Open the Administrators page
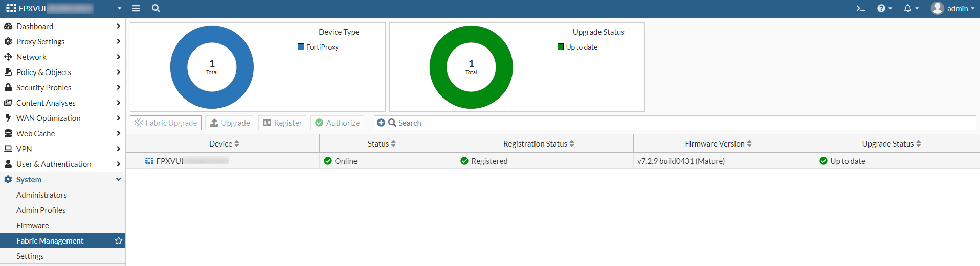Viewport: 980px width, 266px height. [41, 195]
